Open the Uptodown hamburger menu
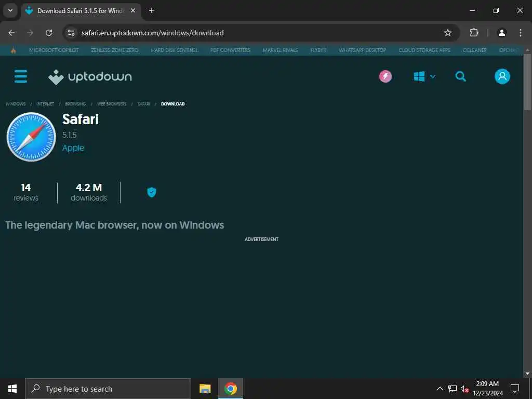 (21, 76)
